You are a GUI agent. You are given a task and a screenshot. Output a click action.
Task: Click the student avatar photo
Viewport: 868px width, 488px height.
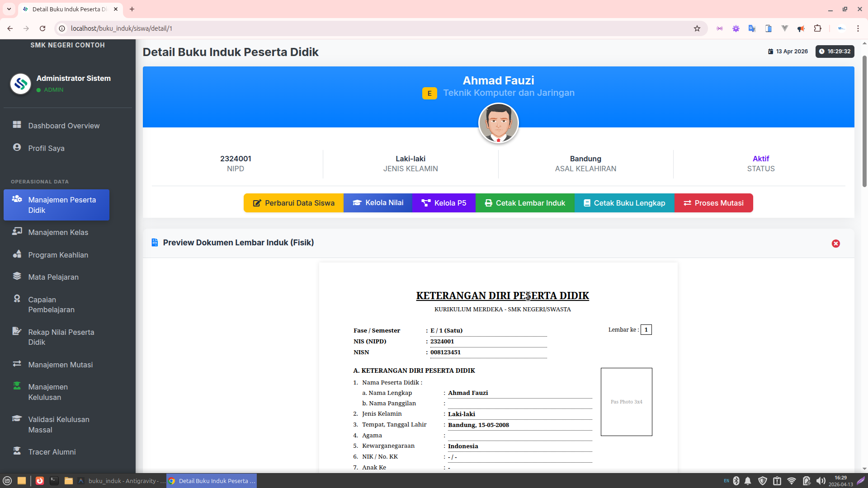pos(498,123)
